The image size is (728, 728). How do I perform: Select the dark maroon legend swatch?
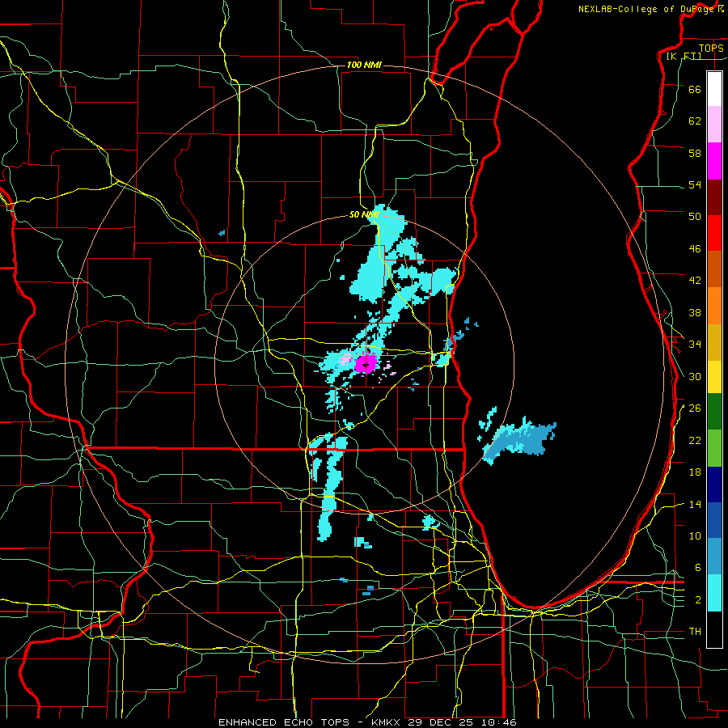pyautogui.click(x=714, y=197)
